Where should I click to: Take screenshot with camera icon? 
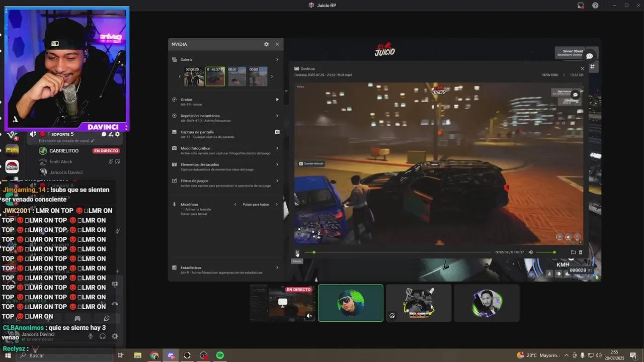coord(277,132)
